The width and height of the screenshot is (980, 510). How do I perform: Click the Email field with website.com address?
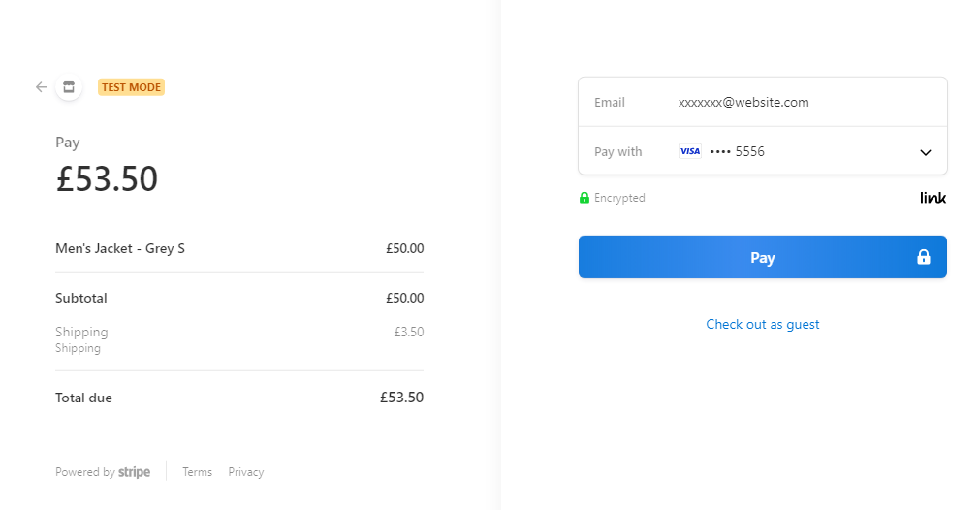pos(763,103)
